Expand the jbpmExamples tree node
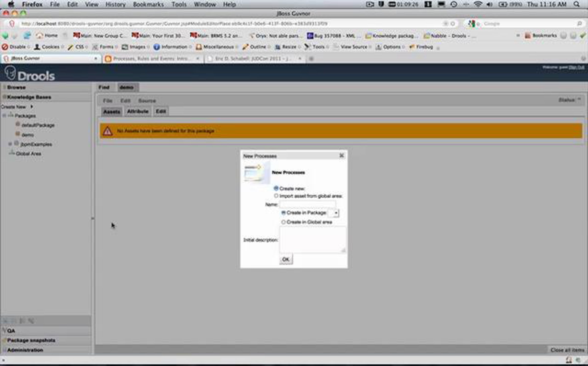Image resolution: width=588 pixels, height=366 pixels. [10, 144]
